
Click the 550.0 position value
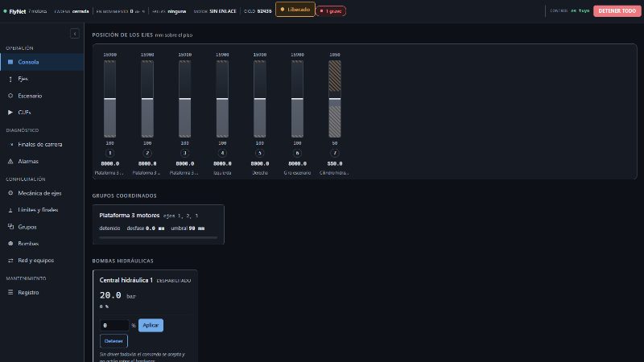(x=335, y=163)
